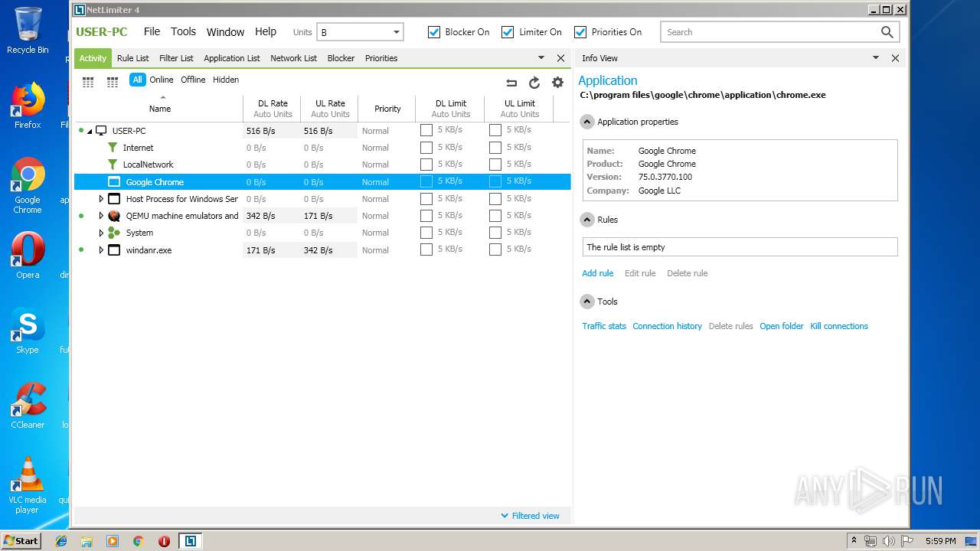Click the USER-PC monitor icon
This screenshot has width=980, height=551.
point(101,131)
